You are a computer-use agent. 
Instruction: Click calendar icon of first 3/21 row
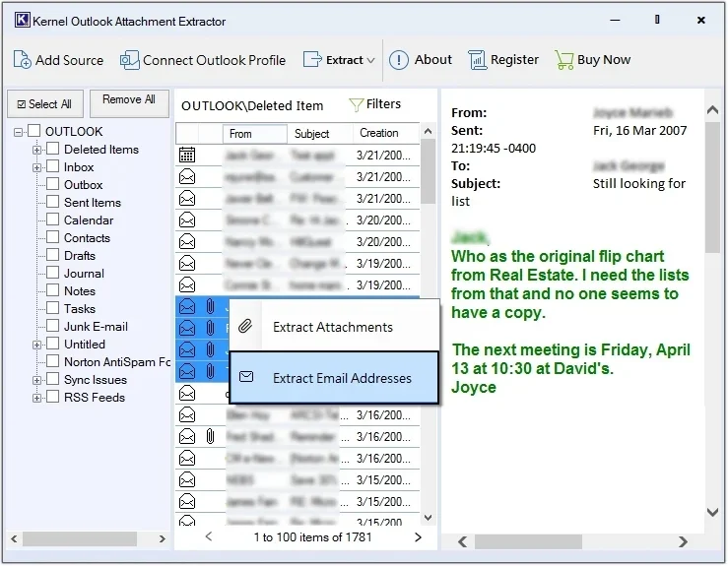[x=187, y=155]
